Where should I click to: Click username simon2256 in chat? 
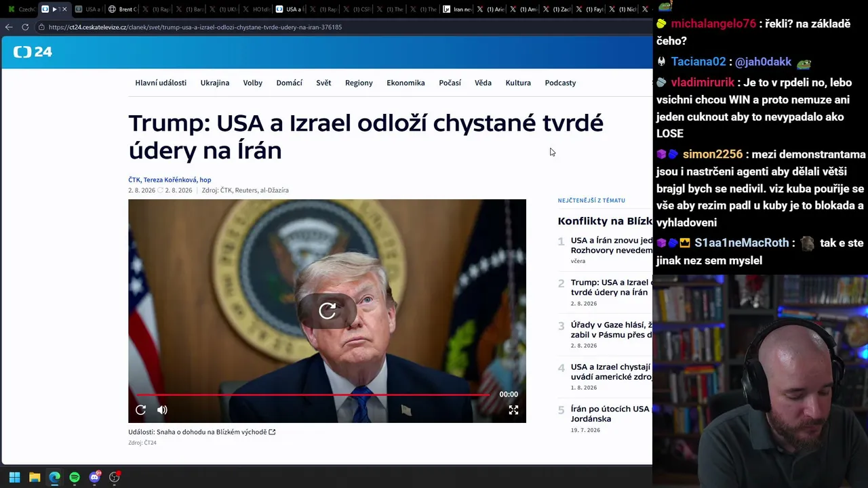coord(713,155)
